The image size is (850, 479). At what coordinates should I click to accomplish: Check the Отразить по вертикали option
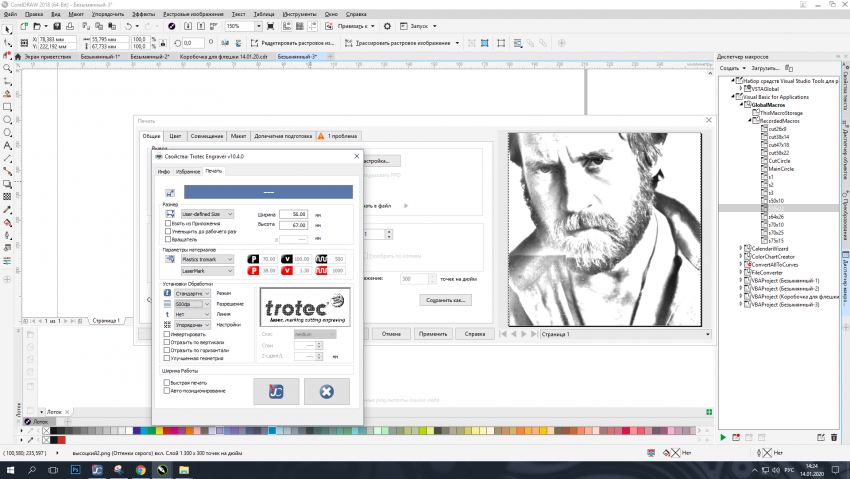pyautogui.click(x=166, y=342)
